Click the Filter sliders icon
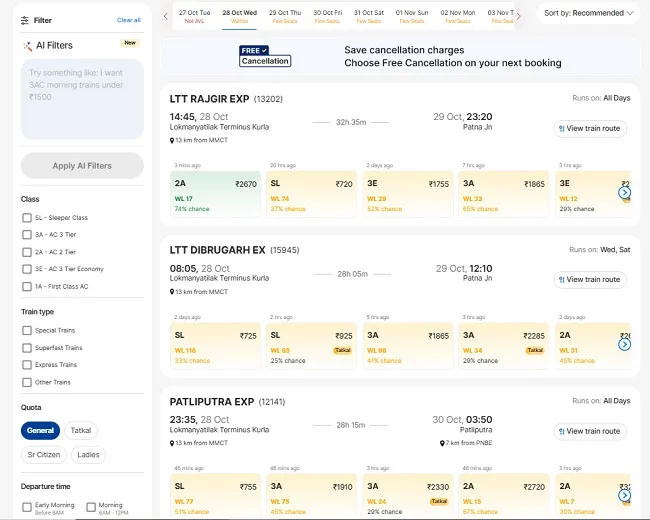The image size is (650, 520). pyautogui.click(x=25, y=20)
